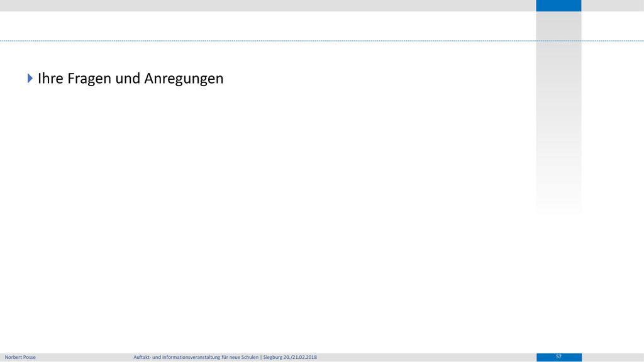Click the blue triangle bullet before 'Ihre Fragen'

pyautogui.click(x=30, y=78)
